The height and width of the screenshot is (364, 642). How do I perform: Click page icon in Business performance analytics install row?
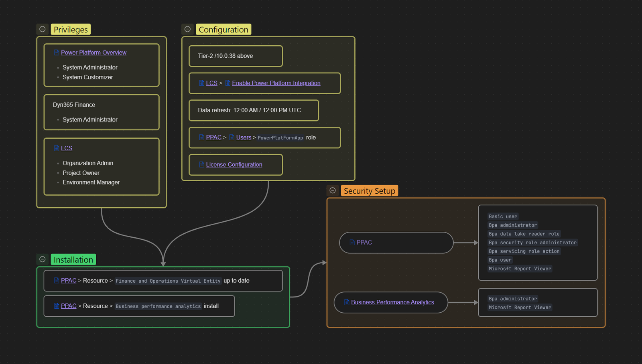coord(57,306)
